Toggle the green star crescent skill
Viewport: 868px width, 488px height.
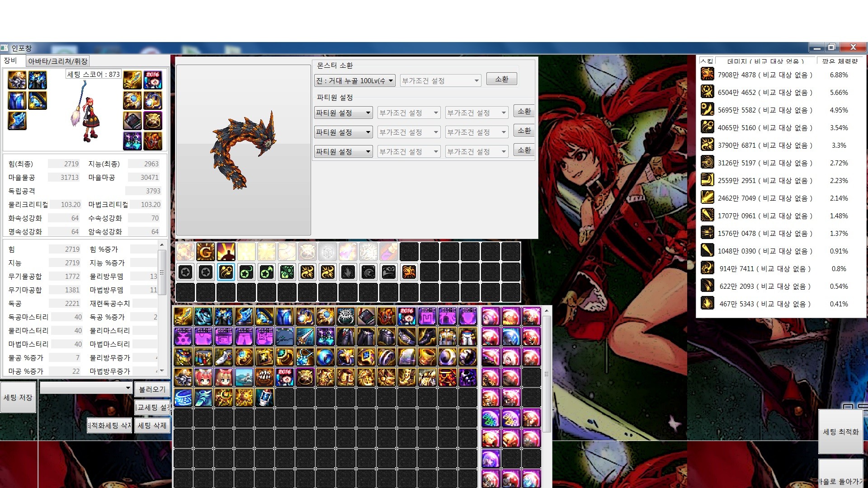pos(246,272)
